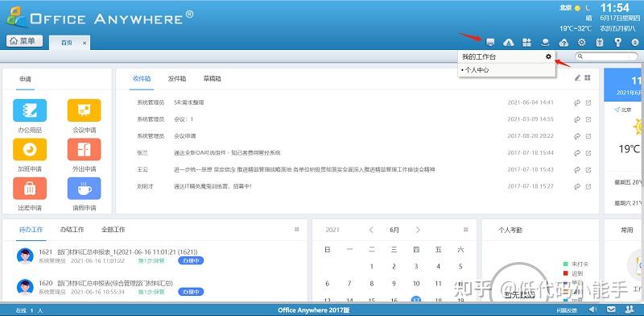Switch to the 办结工作 tab
Image resolution: width=644 pixels, height=316 pixels.
click(x=72, y=230)
